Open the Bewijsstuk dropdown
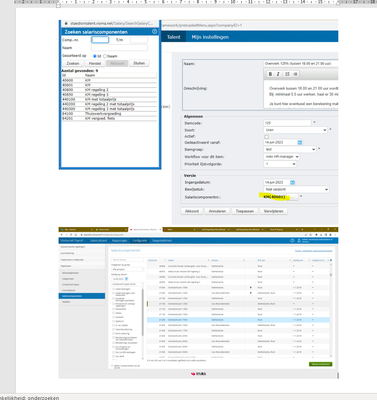 (296, 189)
